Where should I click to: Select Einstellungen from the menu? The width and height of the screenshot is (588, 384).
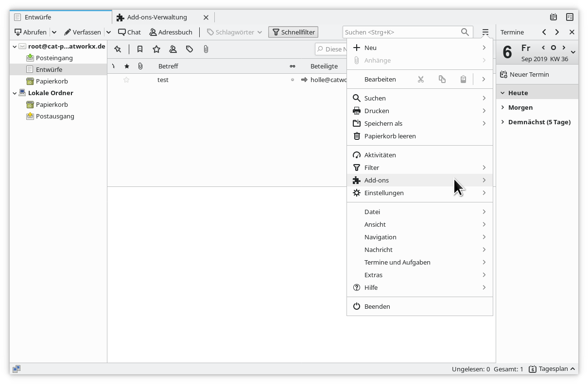[x=384, y=193]
